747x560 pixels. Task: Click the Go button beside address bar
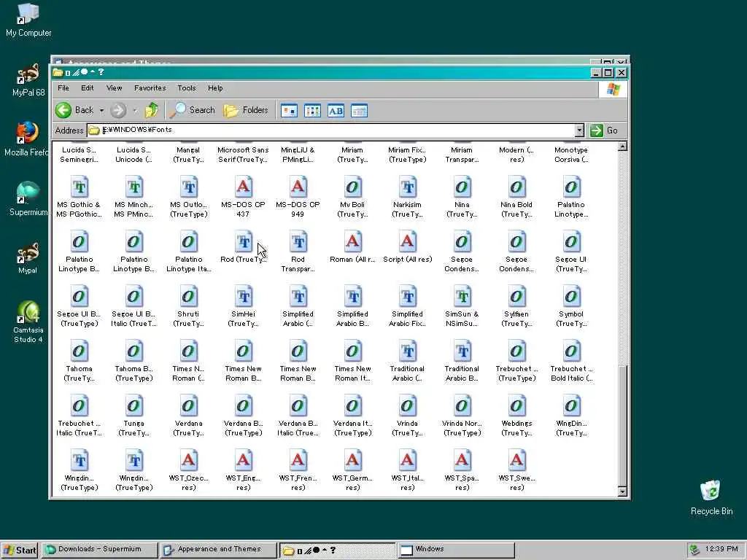point(604,131)
